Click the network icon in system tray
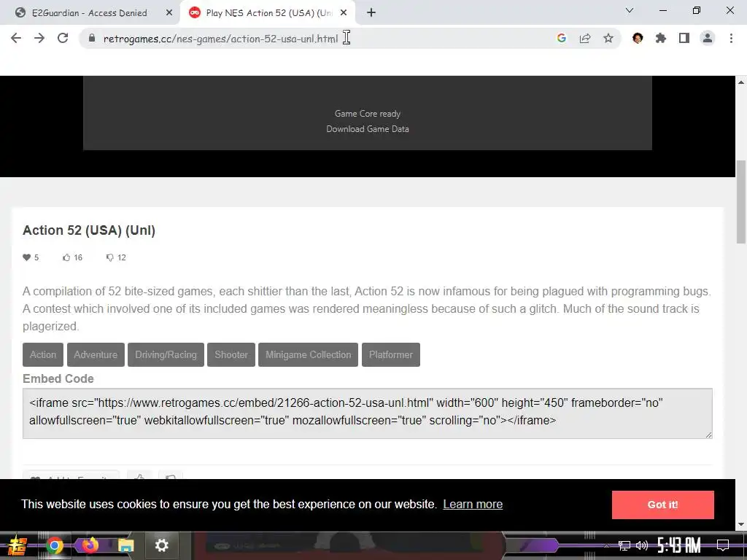Image resolution: width=747 pixels, height=560 pixels. click(x=624, y=545)
